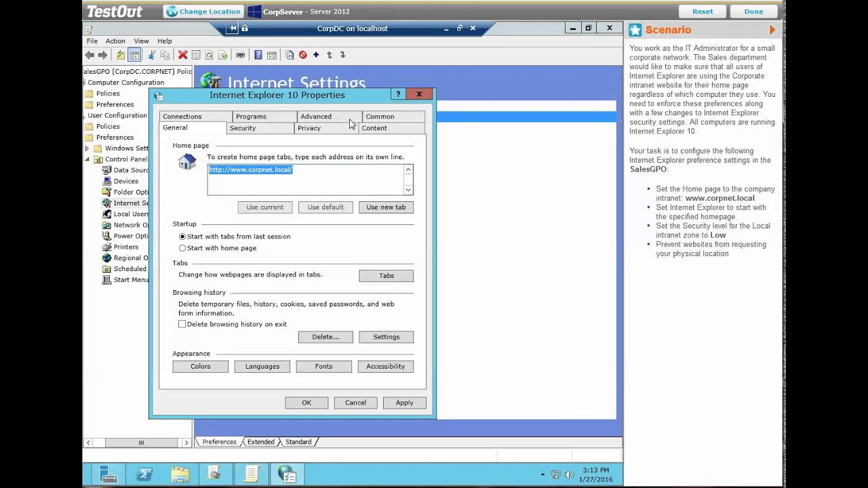Viewport: 868px width, 488px height.
Task: Click the Copy toolbar icon
Action: click(165, 55)
